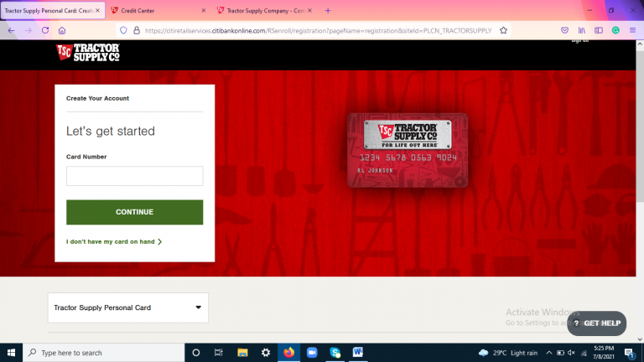644x362 pixels.
Task: Toggle the sidebar view icon
Action: pos(599,30)
